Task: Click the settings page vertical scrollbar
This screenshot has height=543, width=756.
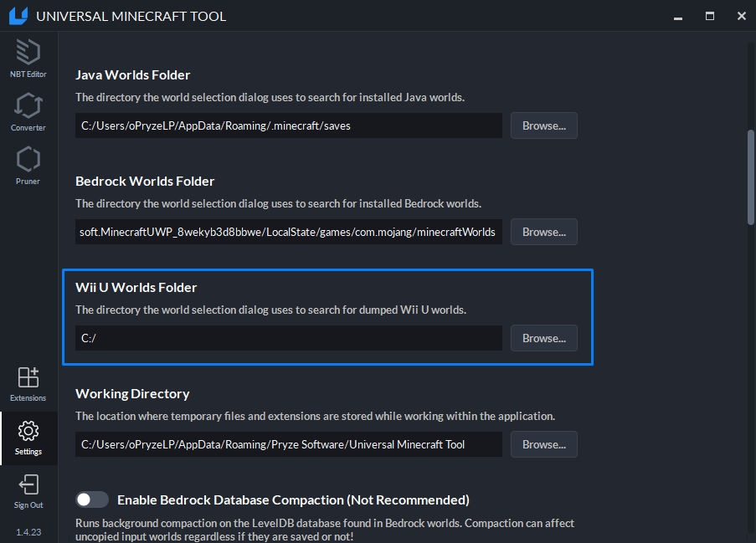Action: point(751,177)
